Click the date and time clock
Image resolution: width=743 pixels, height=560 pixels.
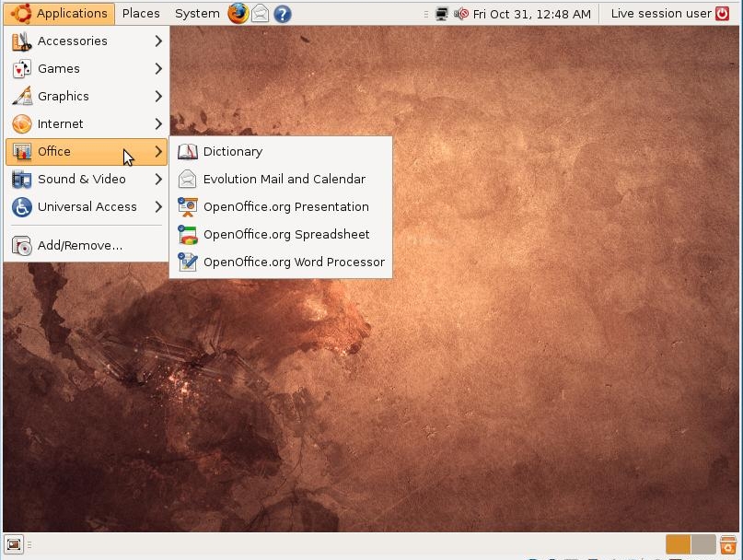tap(531, 14)
